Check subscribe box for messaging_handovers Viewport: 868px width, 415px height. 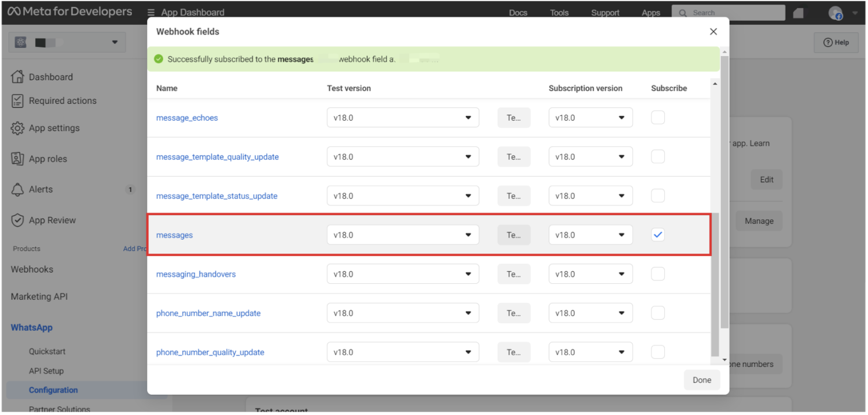click(657, 274)
